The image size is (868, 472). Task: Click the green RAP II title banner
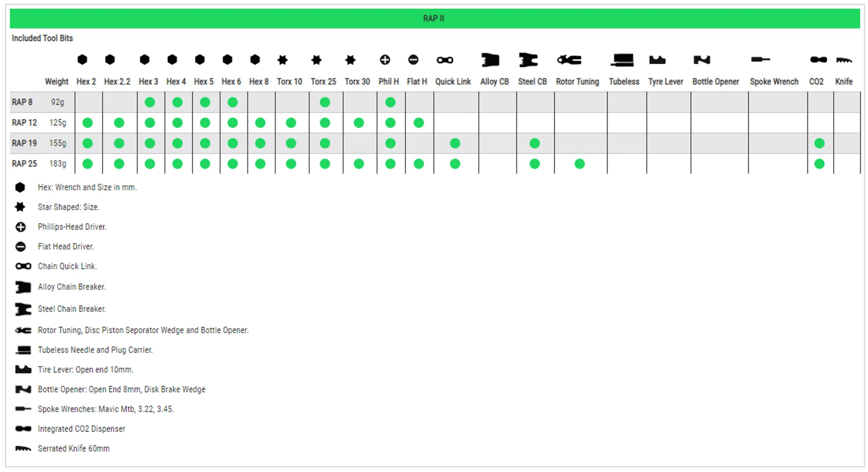click(434, 19)
